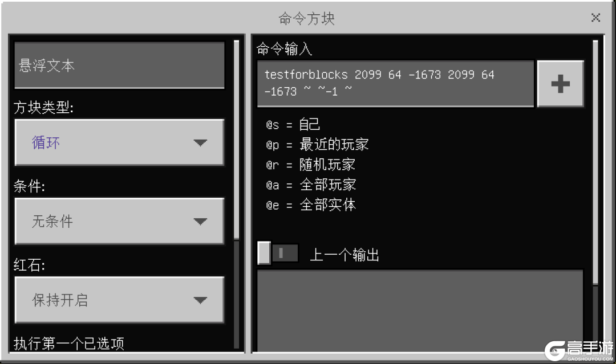Click the testforblocks command input field
616x364 pixels.
point(396,83)
